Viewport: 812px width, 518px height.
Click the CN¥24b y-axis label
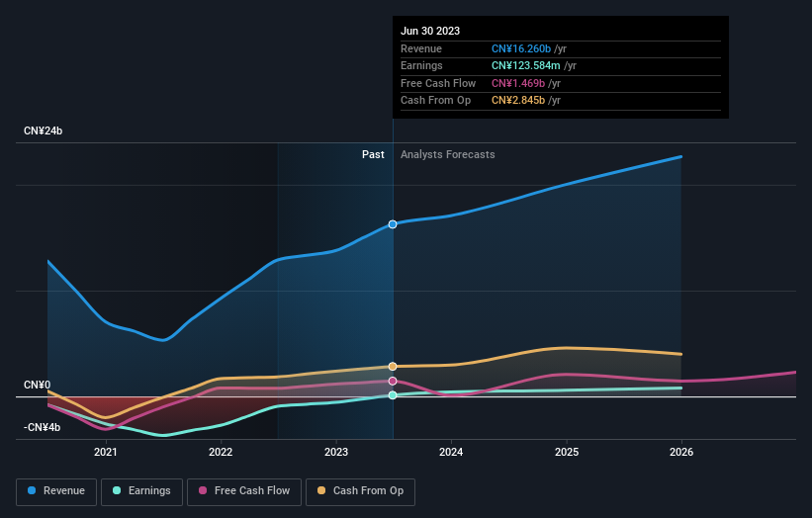(43, 130)
